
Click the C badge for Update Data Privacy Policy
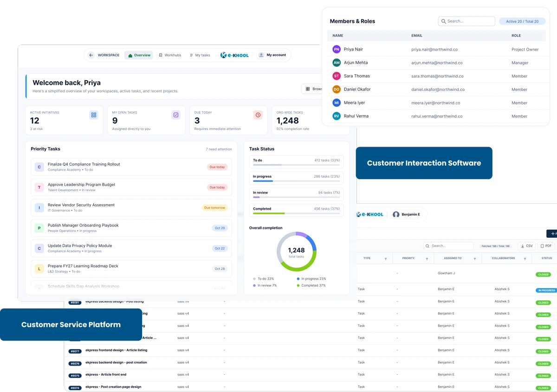(39, 249)
